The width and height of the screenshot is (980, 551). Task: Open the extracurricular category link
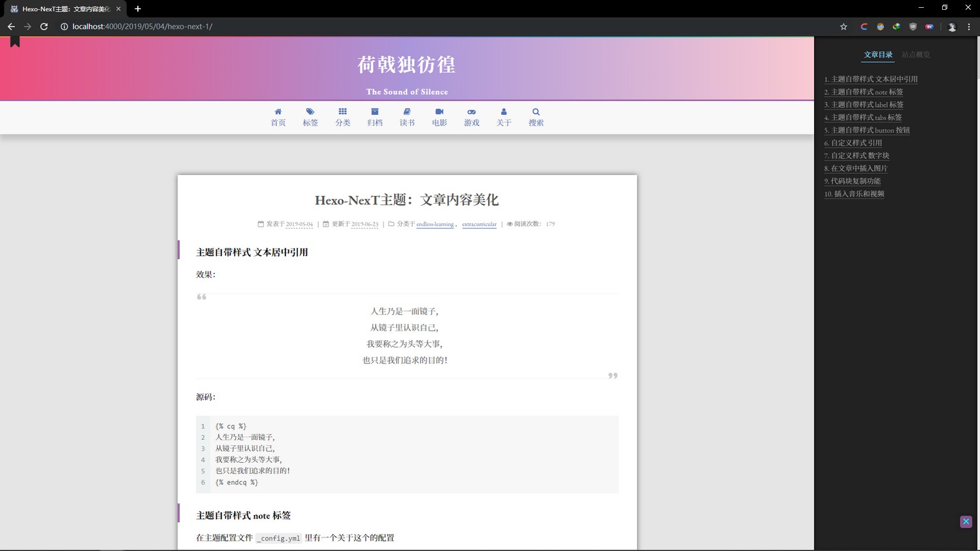[x=480, y=224]
